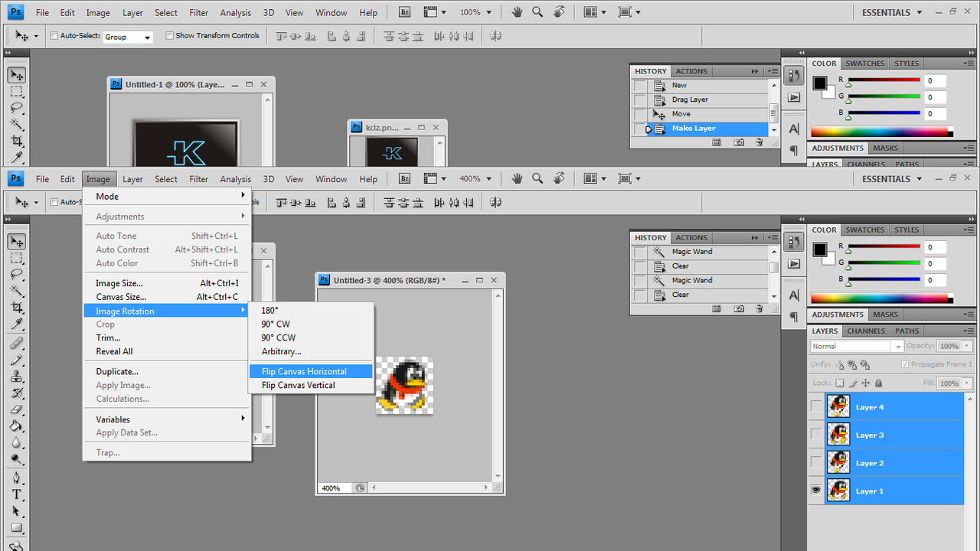
Task: Select the Rectangular Marquee tool in lower toolbox
Action: [17, 258]
